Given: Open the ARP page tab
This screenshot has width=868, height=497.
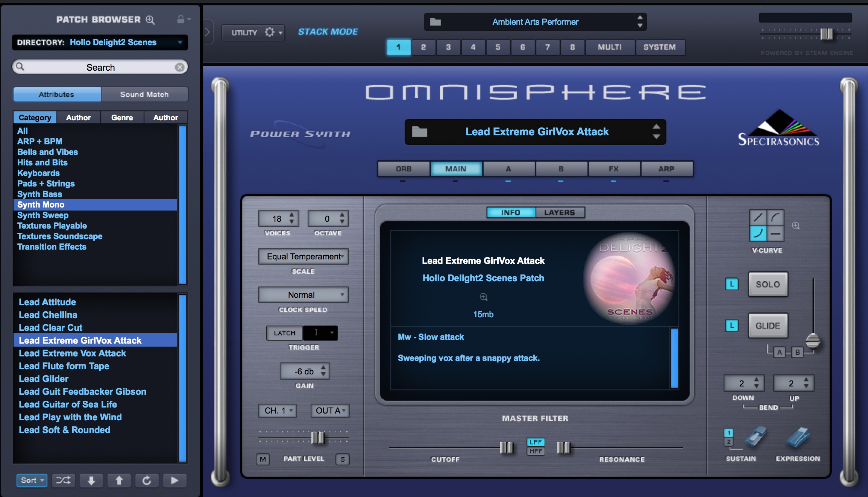Looking at the screenshot, I should [x=666, y=169].
